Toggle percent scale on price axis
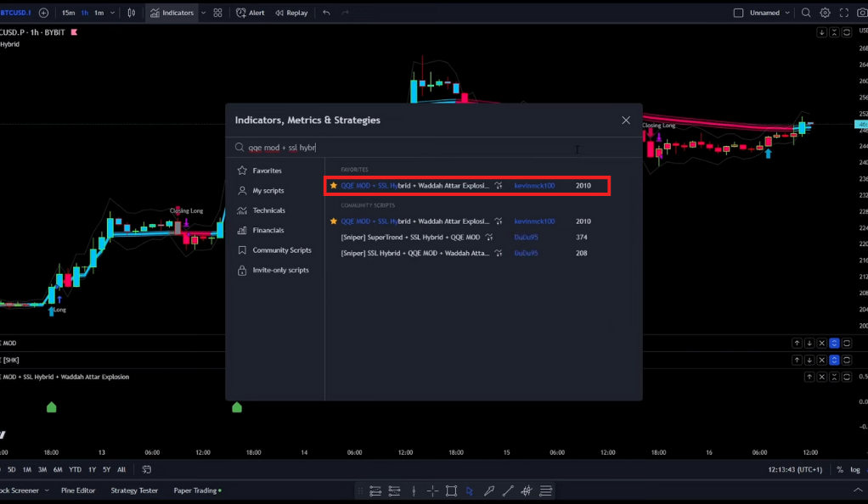The image size is (868, 504). click(x=840, y=470)
